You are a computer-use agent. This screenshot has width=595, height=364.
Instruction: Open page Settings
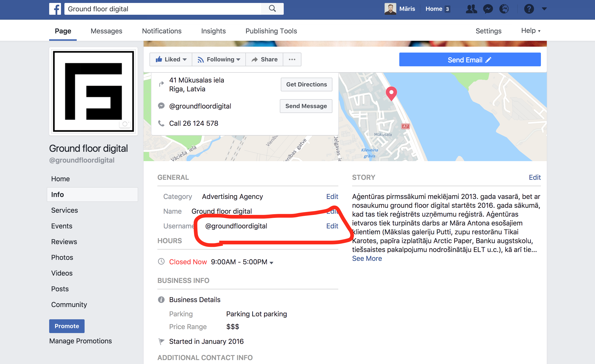pyautogui.click(x=489, y=31)
